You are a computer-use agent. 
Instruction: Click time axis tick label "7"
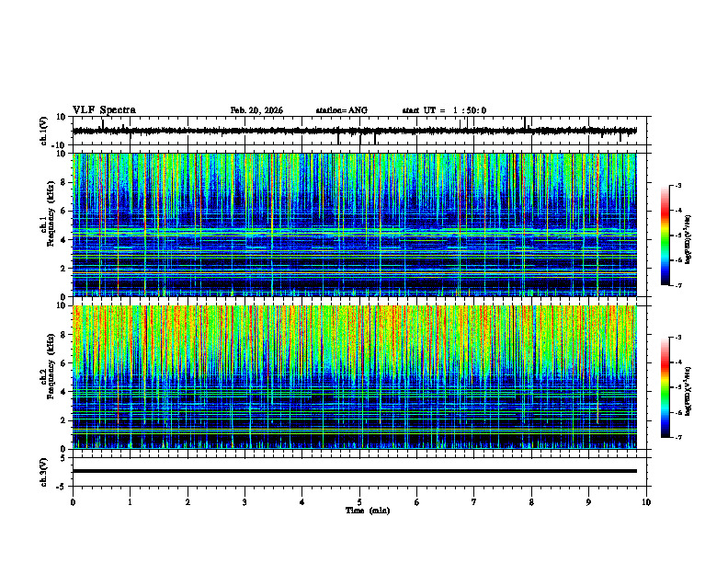(474, 502)
